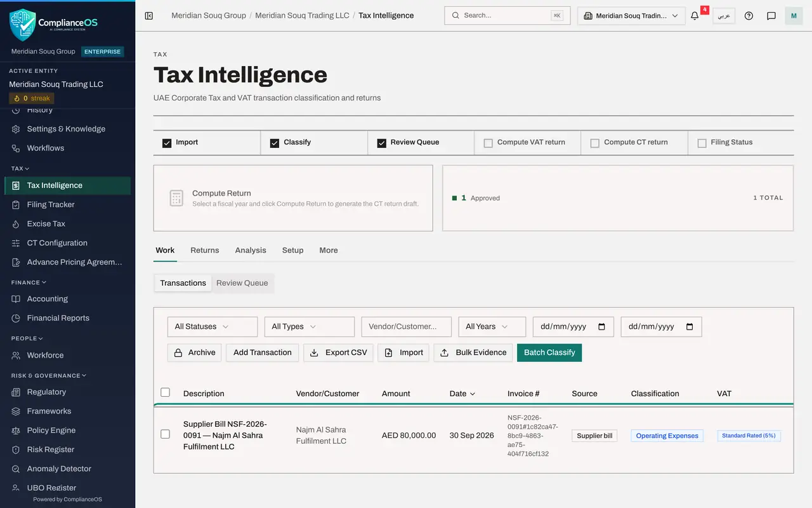This screenshot has width=812, height=508.
Task: Click the Settings & Knowledge gear icon
Action: 16,129
